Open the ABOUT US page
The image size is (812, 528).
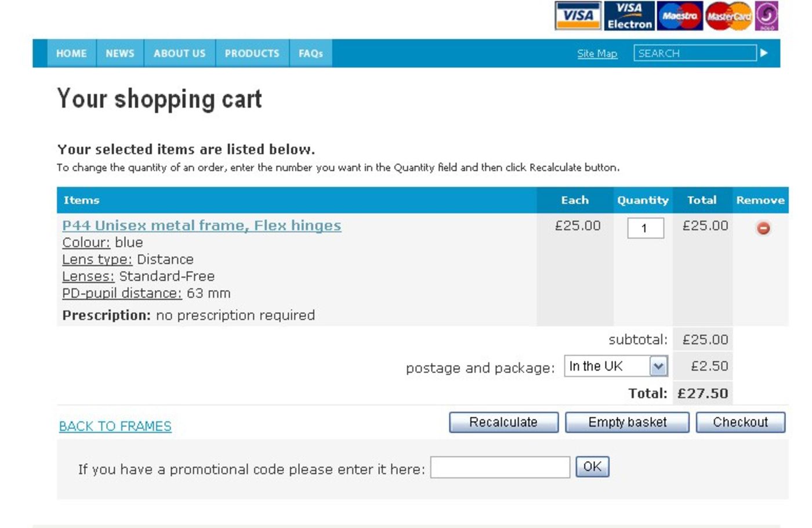coord(179,53)
